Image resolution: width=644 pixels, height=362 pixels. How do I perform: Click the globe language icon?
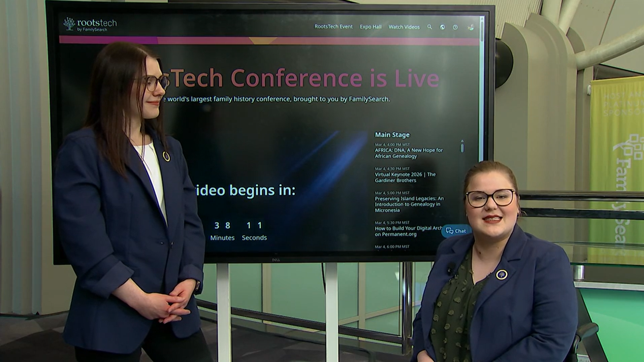pos(442,27)
